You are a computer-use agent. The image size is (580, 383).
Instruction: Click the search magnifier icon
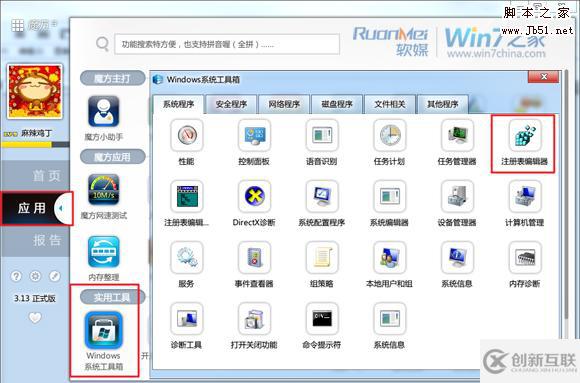point(102,44)
